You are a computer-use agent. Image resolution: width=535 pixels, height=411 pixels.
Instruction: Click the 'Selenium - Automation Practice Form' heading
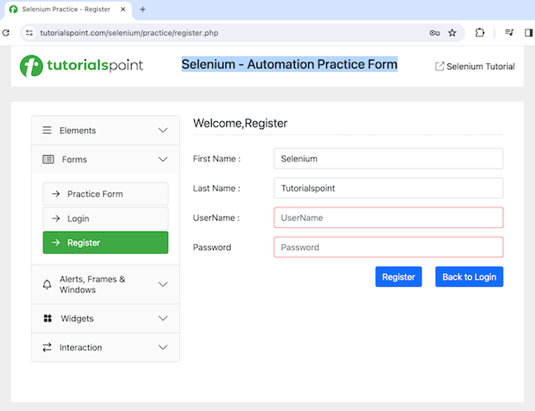(289, 64)
